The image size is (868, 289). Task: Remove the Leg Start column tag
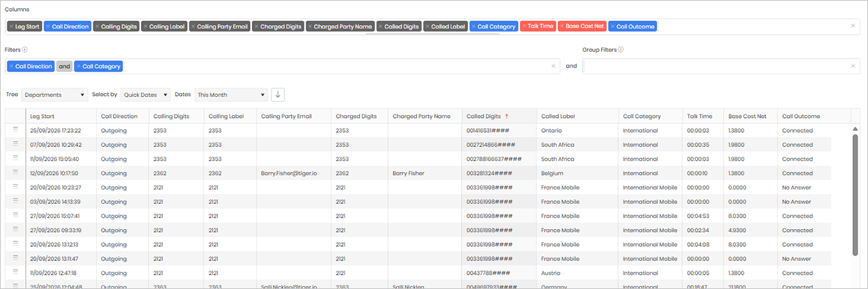(x=12, y=27)
